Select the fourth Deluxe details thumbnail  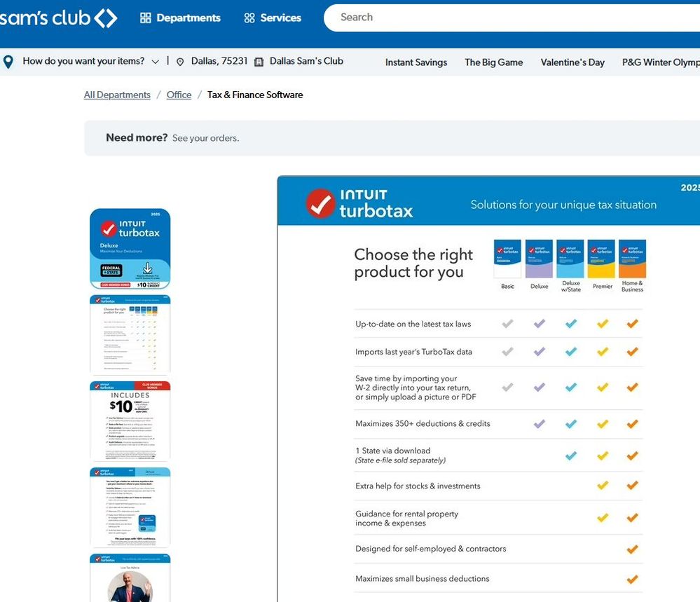(x=130, y=507)
